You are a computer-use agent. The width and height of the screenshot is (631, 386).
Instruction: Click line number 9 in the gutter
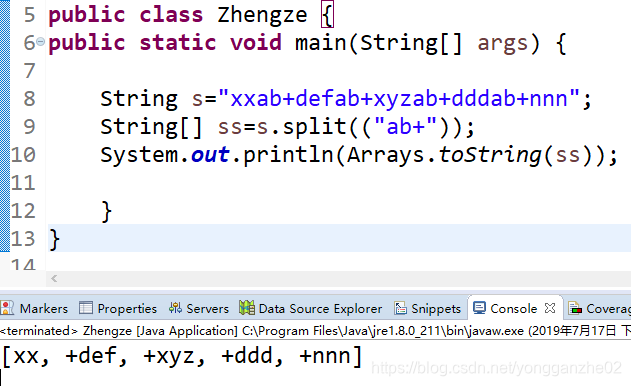(29, 127)
